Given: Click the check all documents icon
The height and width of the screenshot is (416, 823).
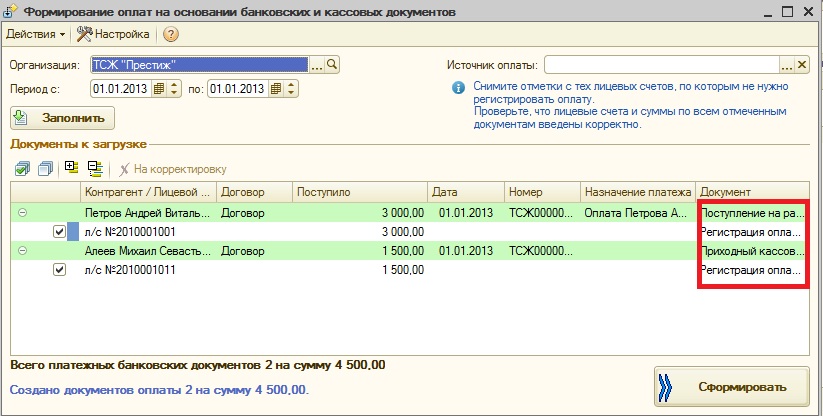Looking at the screenshot, I should tap(22, 169).
